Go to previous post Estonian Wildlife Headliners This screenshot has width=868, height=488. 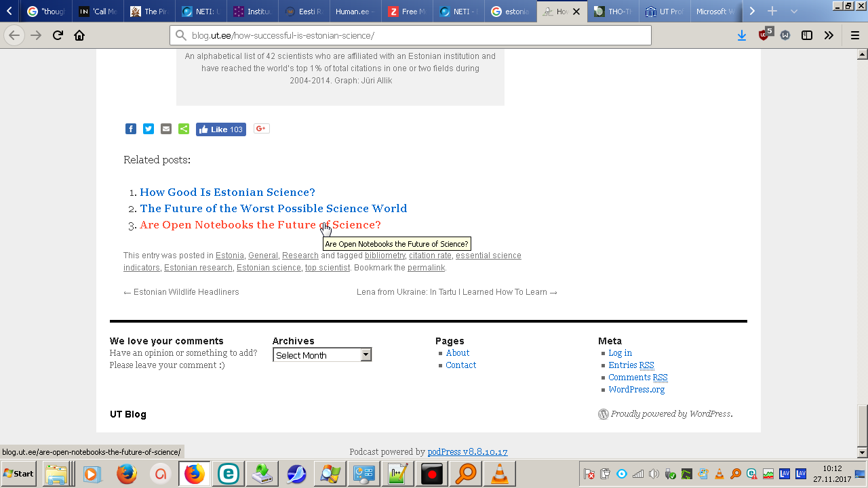(x=181, y=292)
